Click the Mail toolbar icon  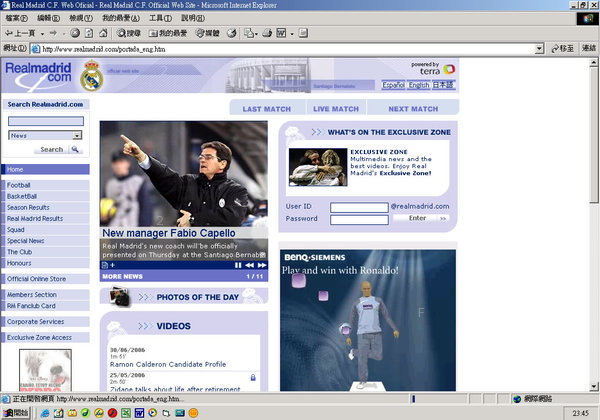click(x=249, y=33)
